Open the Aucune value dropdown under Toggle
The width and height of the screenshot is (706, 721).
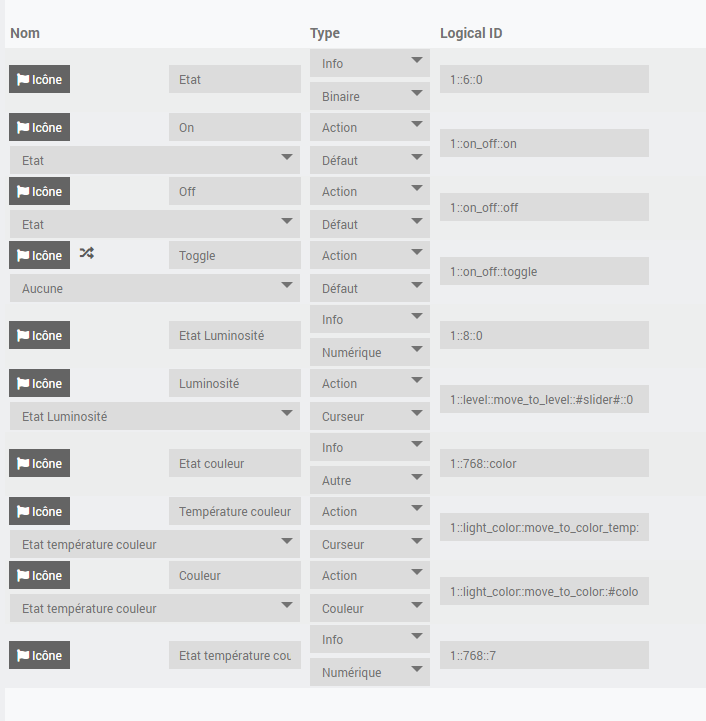point(154,288)
